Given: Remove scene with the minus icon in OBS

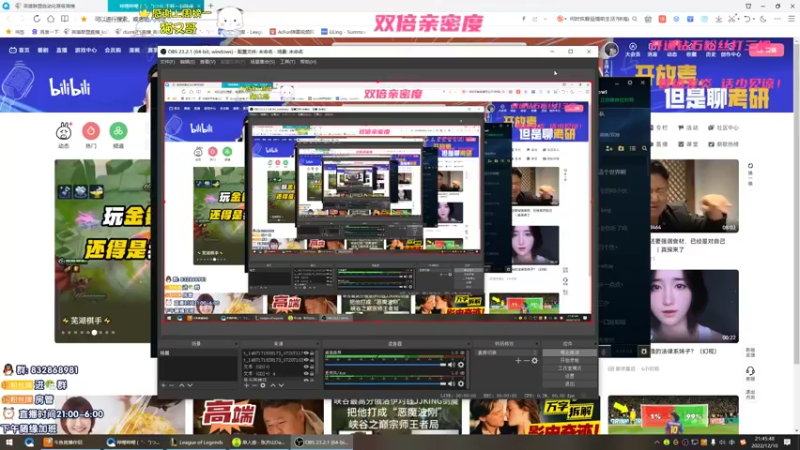Looking at the screenshot, I should [x=172, y=385].
